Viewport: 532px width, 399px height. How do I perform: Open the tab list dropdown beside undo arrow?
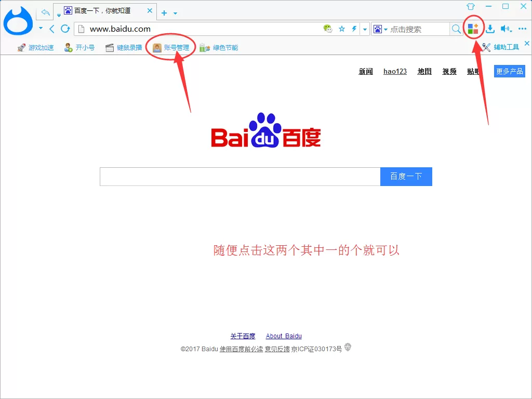pyautogui.click(x=59, y=15)
